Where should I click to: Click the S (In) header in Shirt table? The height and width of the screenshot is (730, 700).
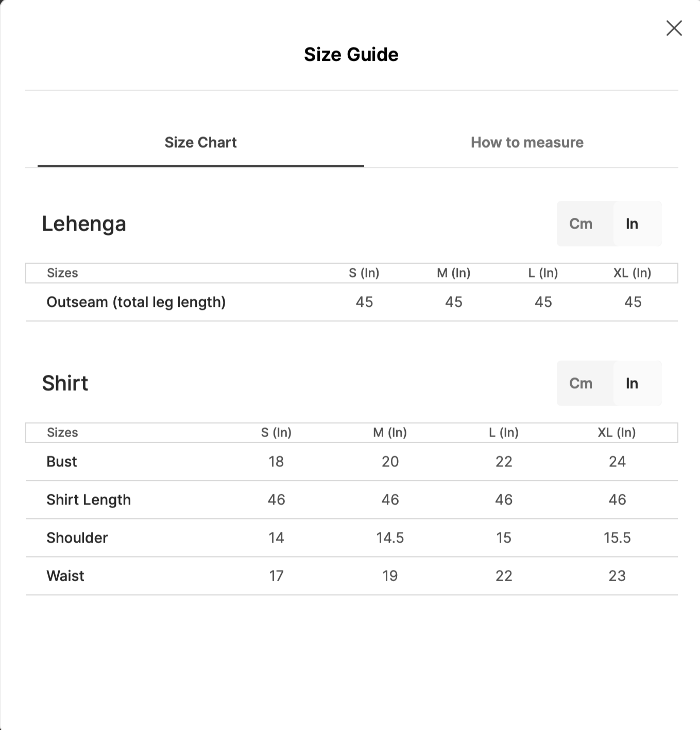[x=276, y=432]
